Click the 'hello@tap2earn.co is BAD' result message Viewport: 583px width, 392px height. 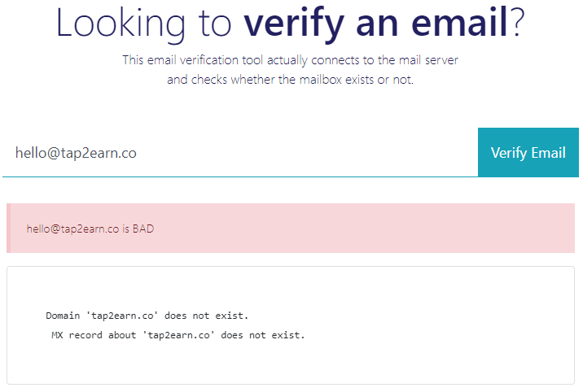pyautogui.click(x=90, y=229)
